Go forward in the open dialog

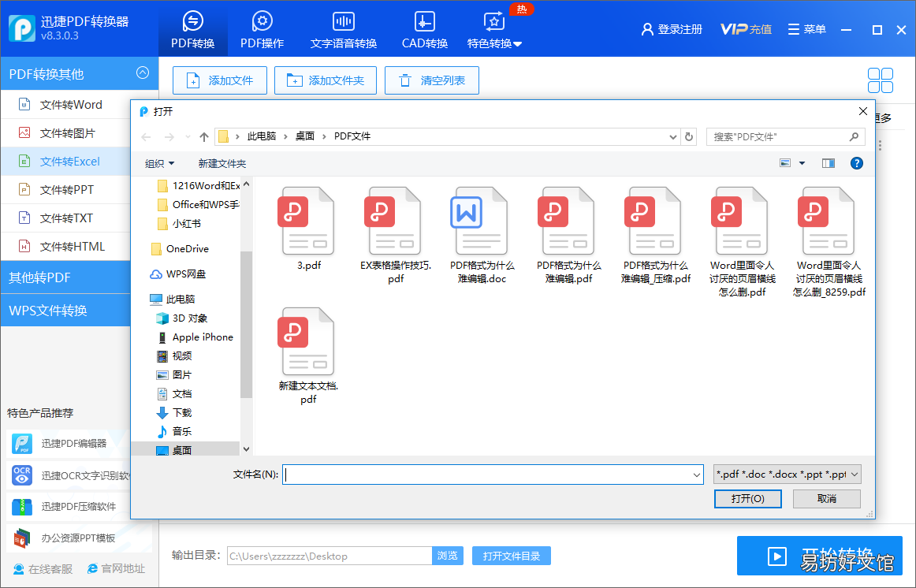(x=169, y=136)
